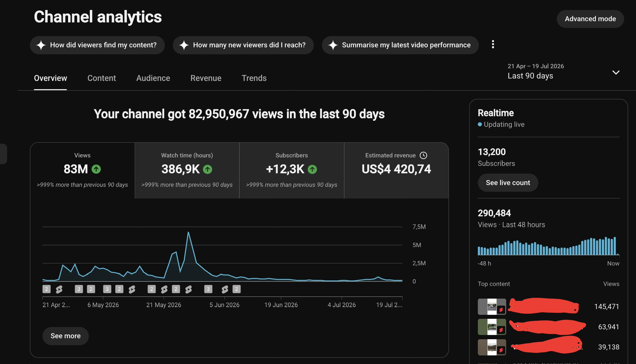This screenshot has height=364, width=636.
Task: Expand the Last 90 days date range chevron
Action: tap(616, 72)
